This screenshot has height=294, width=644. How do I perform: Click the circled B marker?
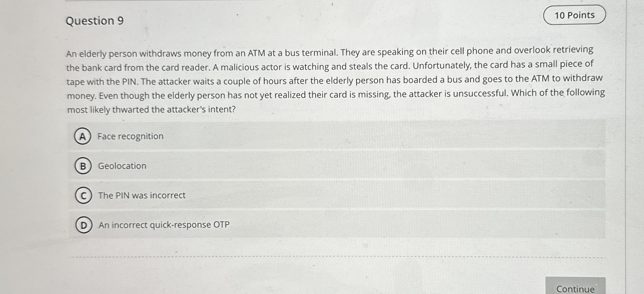coord(83,166)
